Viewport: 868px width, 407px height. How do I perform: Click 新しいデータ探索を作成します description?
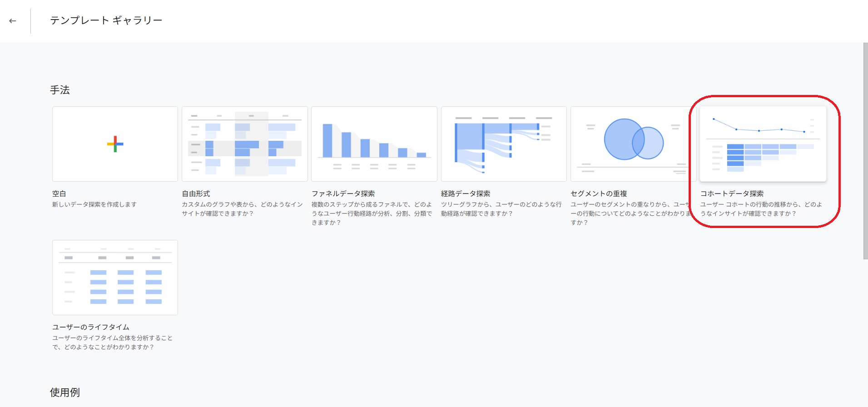pyautogui.click(x=94, y=204)
